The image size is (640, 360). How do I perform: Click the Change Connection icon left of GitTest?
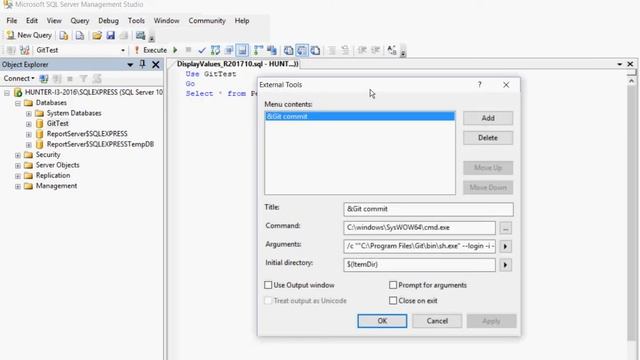[25, 50]
